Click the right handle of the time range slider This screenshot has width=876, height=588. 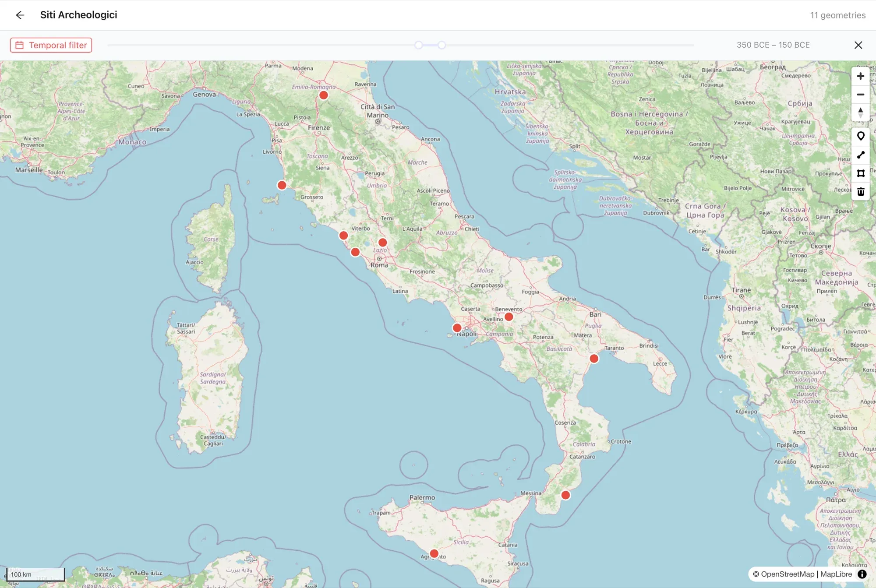(x=442, y=45)
